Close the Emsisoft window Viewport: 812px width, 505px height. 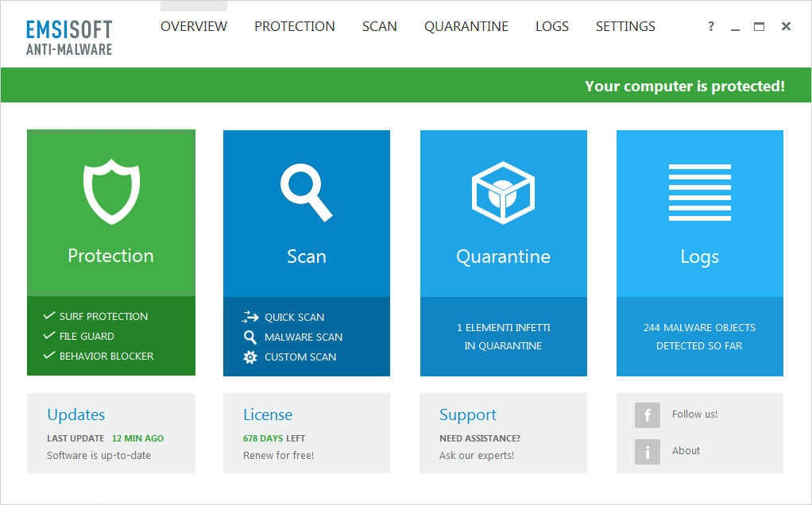(786, 26)
